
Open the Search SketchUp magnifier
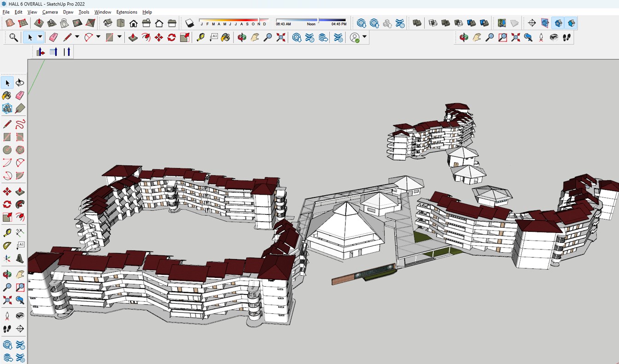coord(13,37)
